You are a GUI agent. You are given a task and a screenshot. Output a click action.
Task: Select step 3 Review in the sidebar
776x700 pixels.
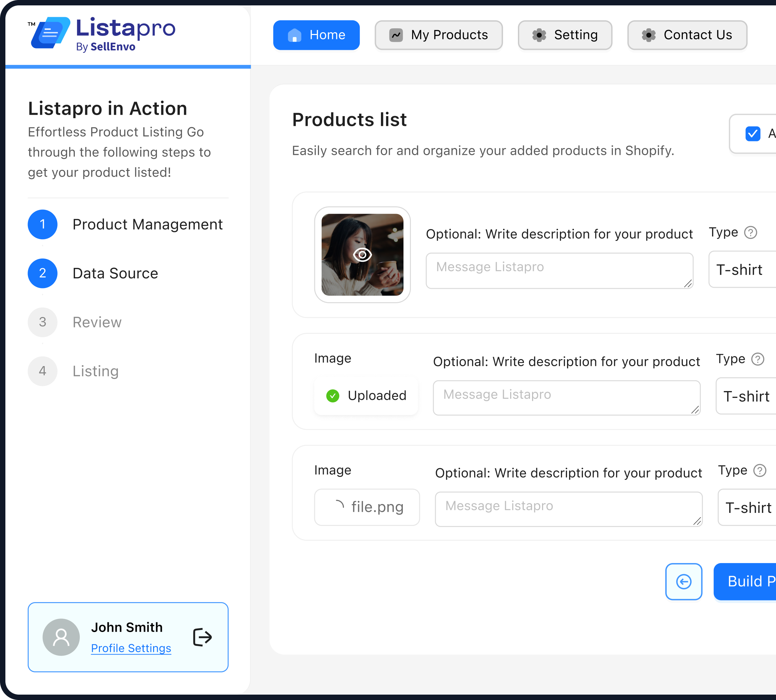(97, 322)
